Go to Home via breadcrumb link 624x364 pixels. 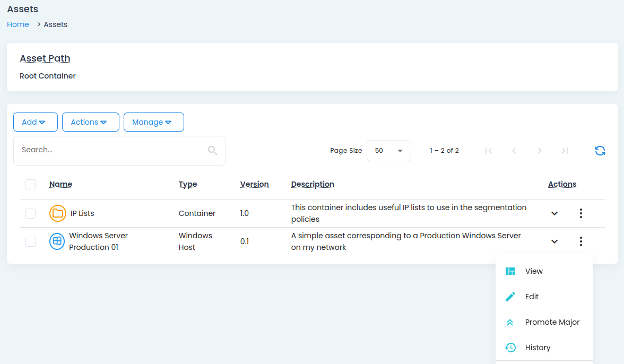tap(18, 24)
